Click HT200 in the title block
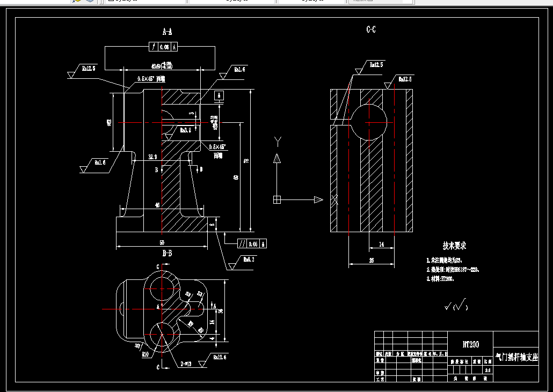This screenshot has height=392, width=553. tap(471, 344)
